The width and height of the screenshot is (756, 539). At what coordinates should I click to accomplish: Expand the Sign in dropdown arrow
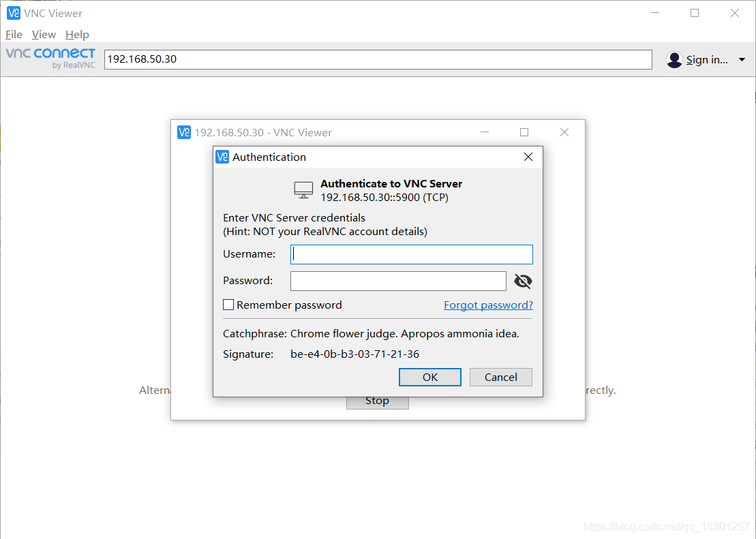(x=742, y=60)
